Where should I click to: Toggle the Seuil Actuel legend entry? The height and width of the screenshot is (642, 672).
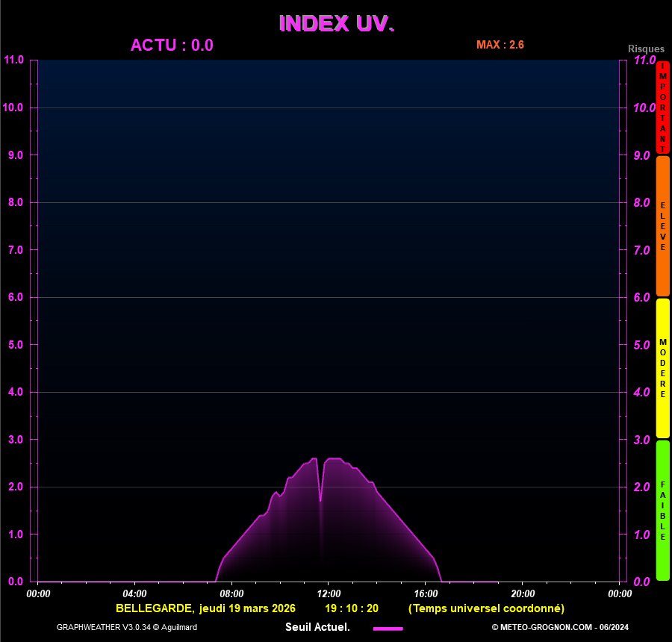[317, 627]
